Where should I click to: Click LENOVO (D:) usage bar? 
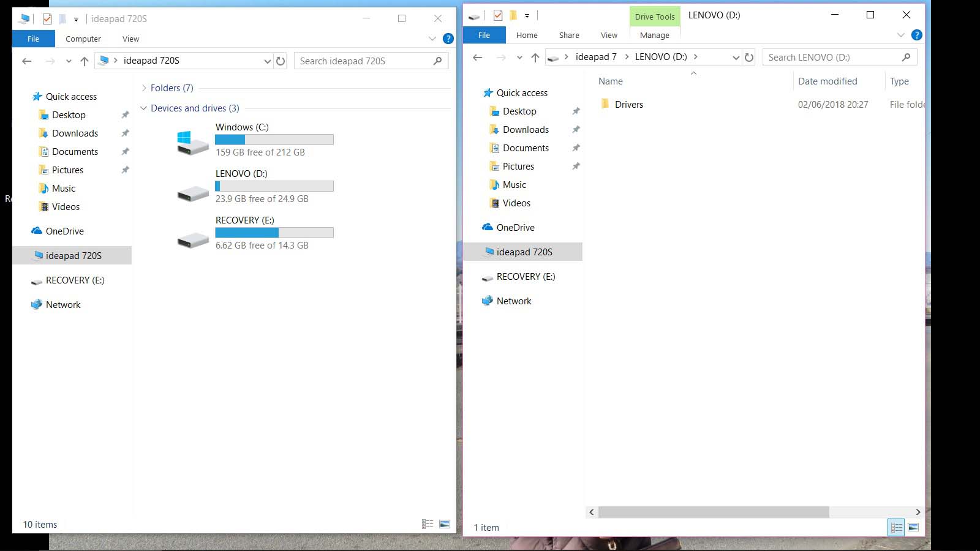274,186
